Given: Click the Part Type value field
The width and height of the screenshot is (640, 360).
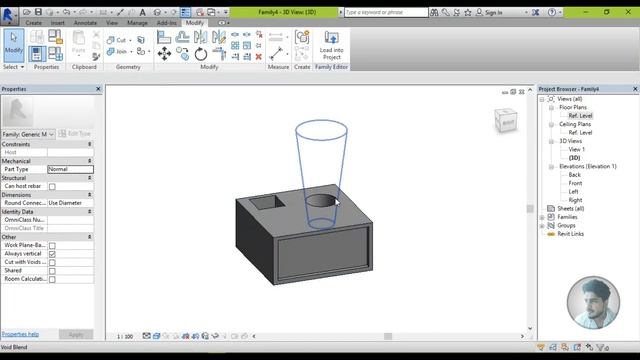Looking at the screenshot, I should tap(70, 169).
